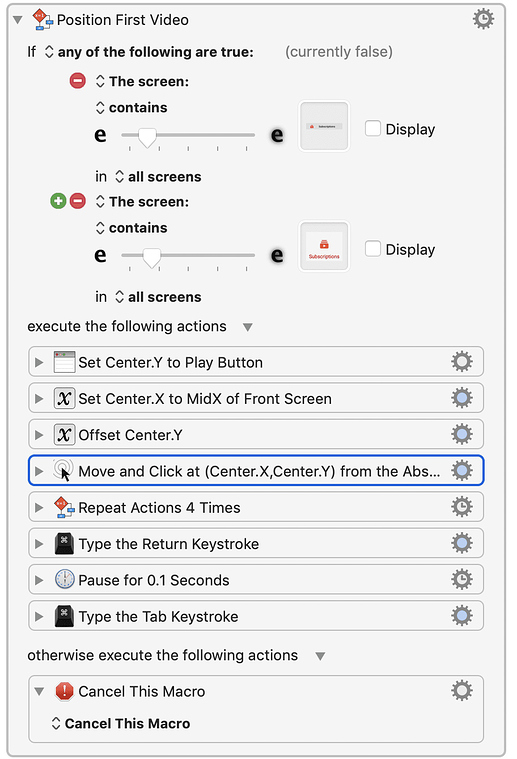Open gear menu for Position First Video
517x759 pixels.
click(x=483, y=19)
